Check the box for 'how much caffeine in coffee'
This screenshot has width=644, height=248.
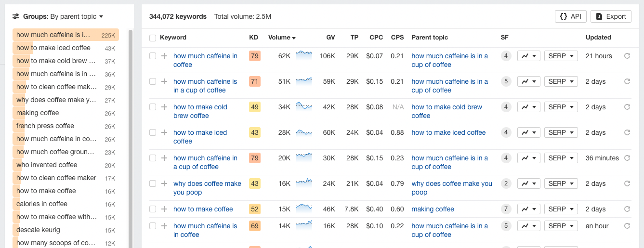coord(153,56)
